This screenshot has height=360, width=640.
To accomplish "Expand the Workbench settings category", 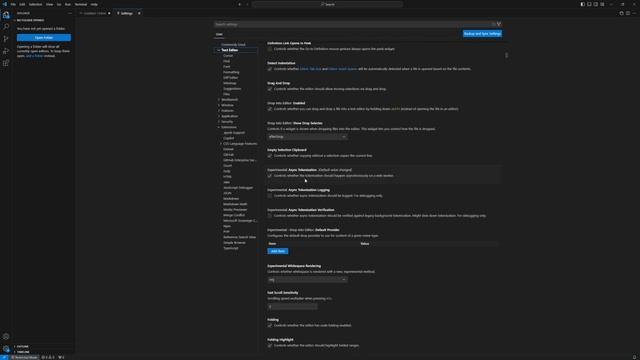I will (x=219, y=100).
